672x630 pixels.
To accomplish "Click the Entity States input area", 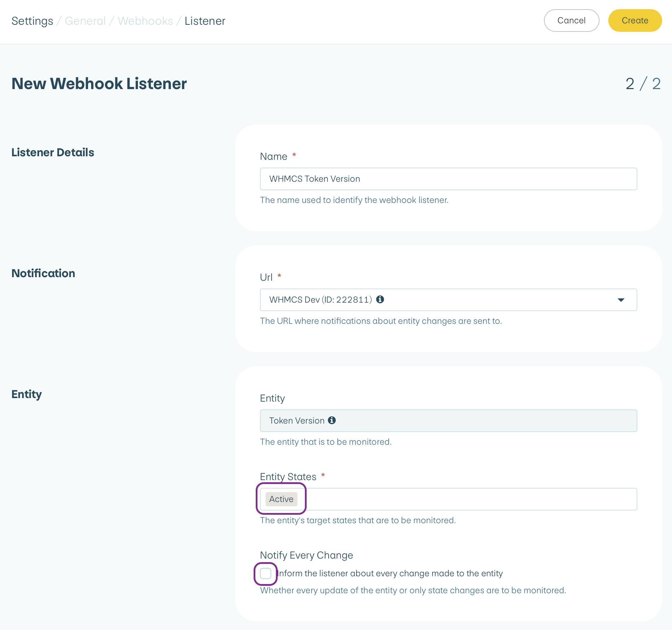I will pos(460,499).
